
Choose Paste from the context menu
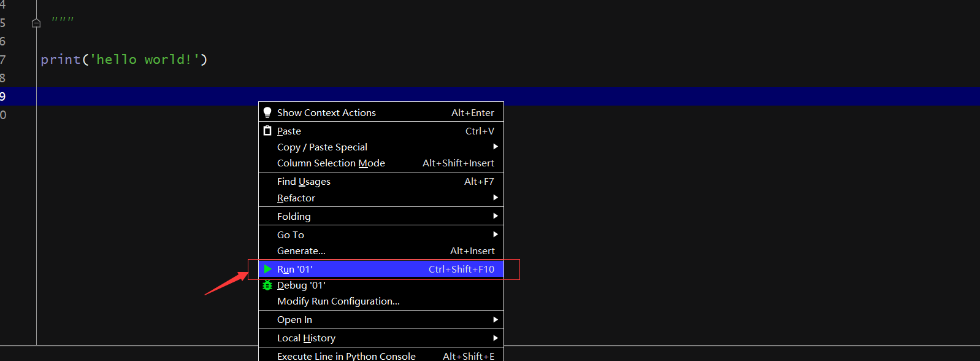pyautogui.click(x=381, y=131)
